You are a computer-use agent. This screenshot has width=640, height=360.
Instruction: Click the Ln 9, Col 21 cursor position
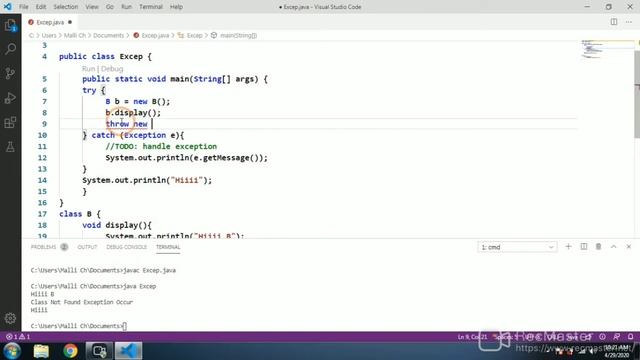(472, 337)
